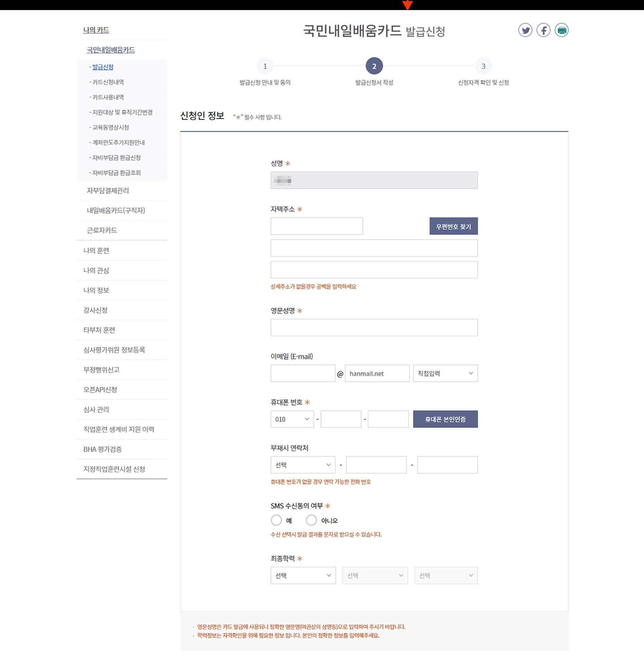Share the page on Facebook
Viewport: 644px width, 659px height.
pyautogui.click(x=543, y=31)
